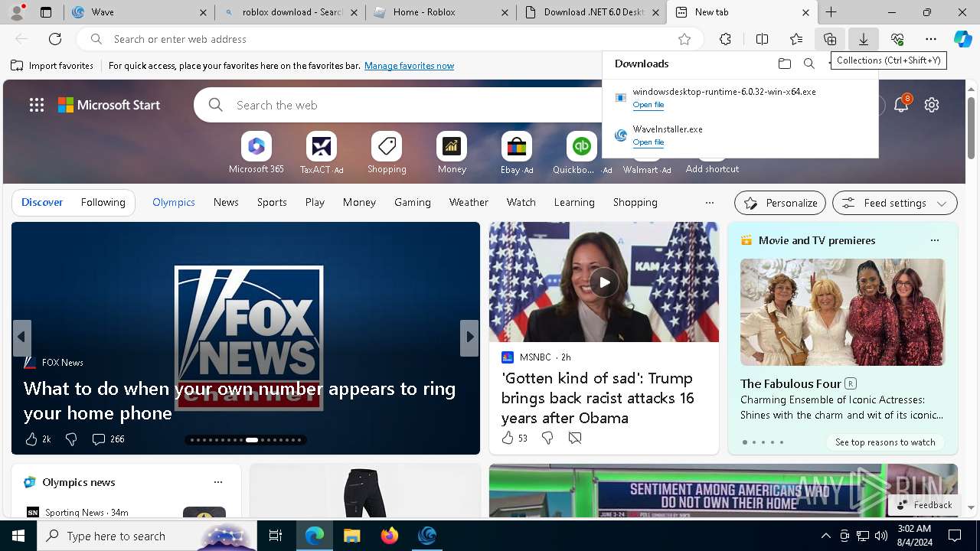Open Microsoft Start app launcher grid
The height and width of the screenshot is (551, 980).
37,105
